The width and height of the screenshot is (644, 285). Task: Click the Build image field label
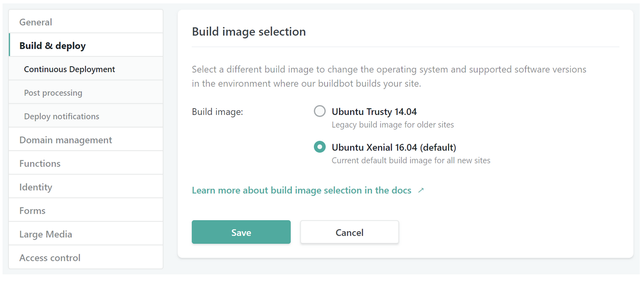217,112
